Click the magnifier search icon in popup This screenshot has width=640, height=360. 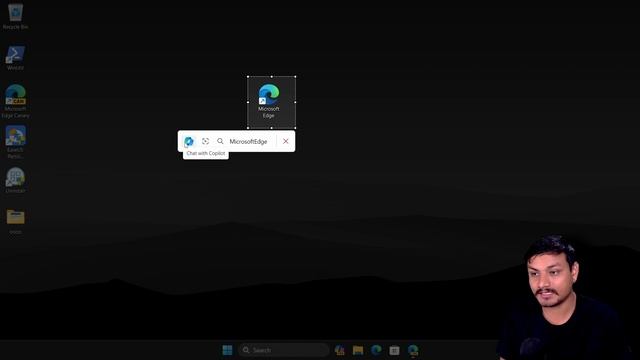tap(220, 141)
